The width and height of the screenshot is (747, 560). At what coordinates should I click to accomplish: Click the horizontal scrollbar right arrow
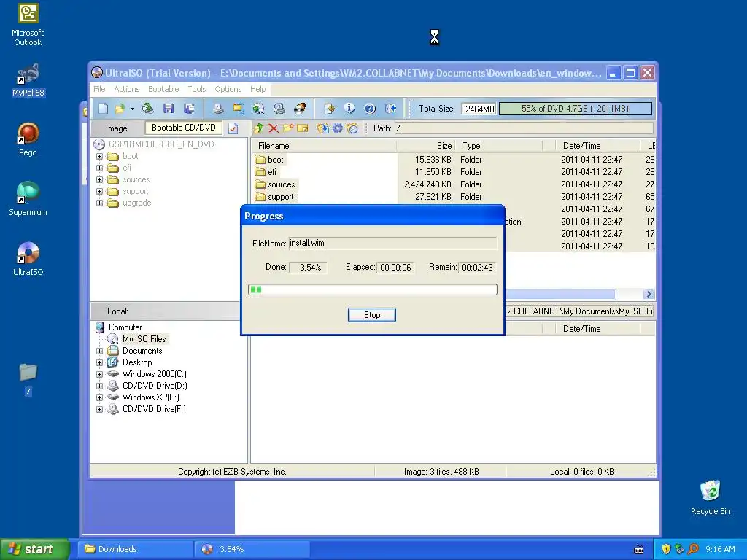649,295
